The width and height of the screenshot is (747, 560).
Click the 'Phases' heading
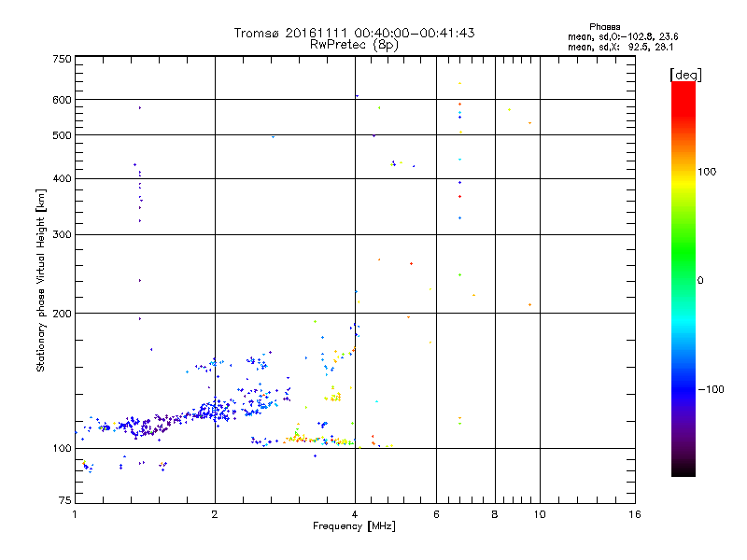coord(604,27)
